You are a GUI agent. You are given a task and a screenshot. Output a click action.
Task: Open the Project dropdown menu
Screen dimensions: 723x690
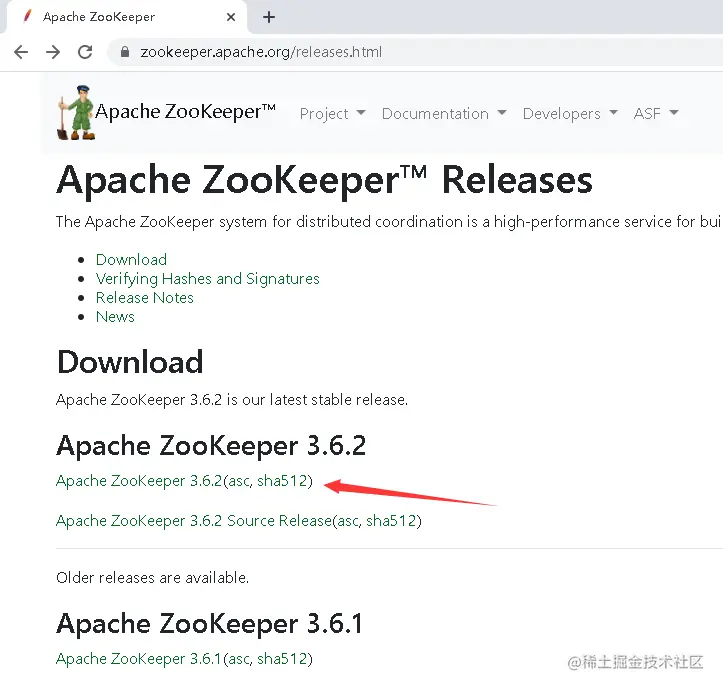(x=332, y=113)
